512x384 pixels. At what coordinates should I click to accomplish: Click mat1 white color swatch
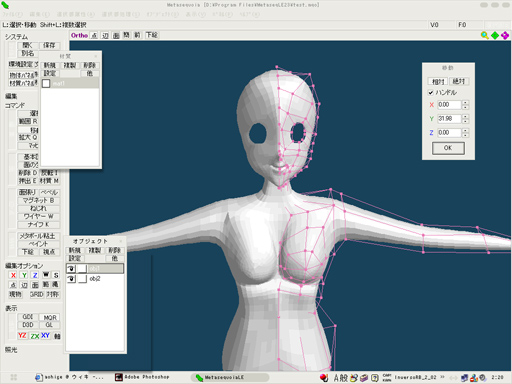point(46,83)
